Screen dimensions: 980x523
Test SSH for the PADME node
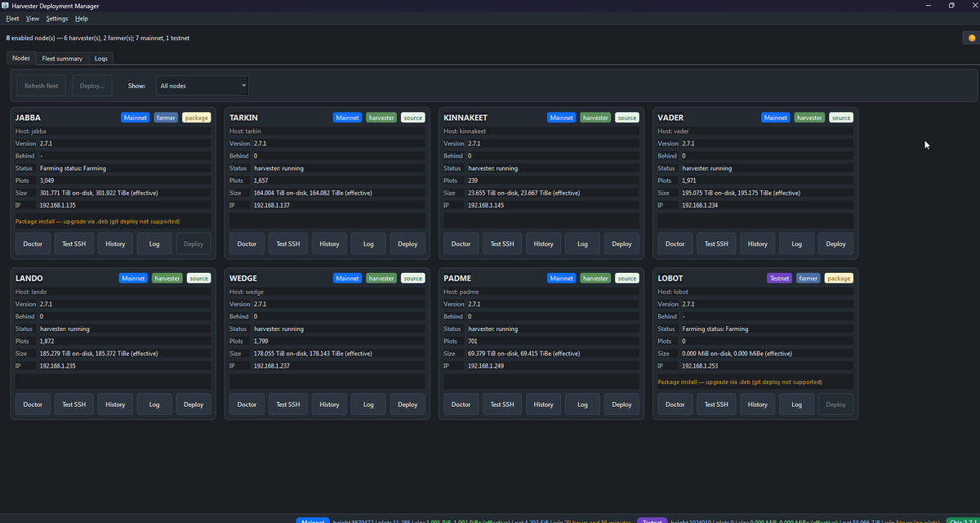(x=501, y=405)
